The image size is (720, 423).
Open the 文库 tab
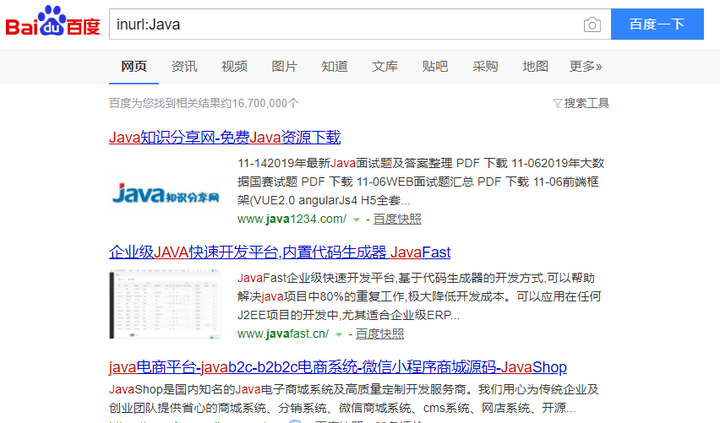385,67
